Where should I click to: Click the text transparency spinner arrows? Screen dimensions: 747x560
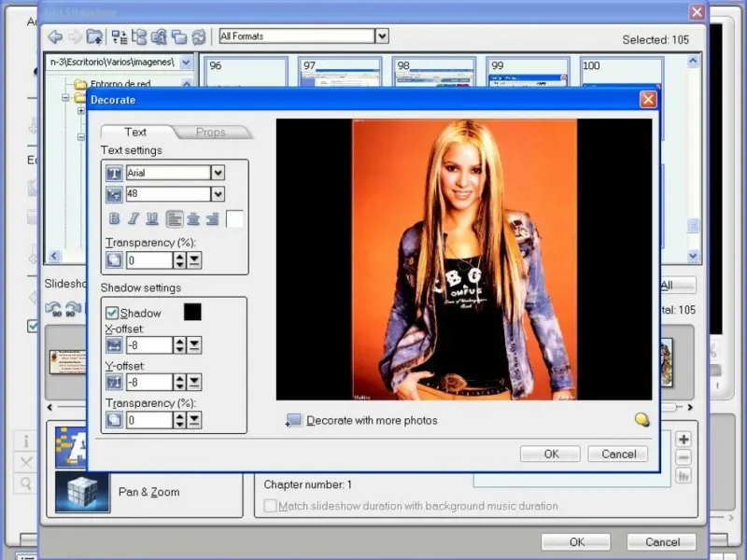179,260
